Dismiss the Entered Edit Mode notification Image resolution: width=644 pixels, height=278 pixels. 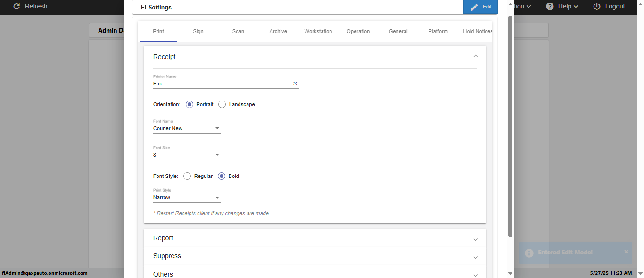(627, 252)
